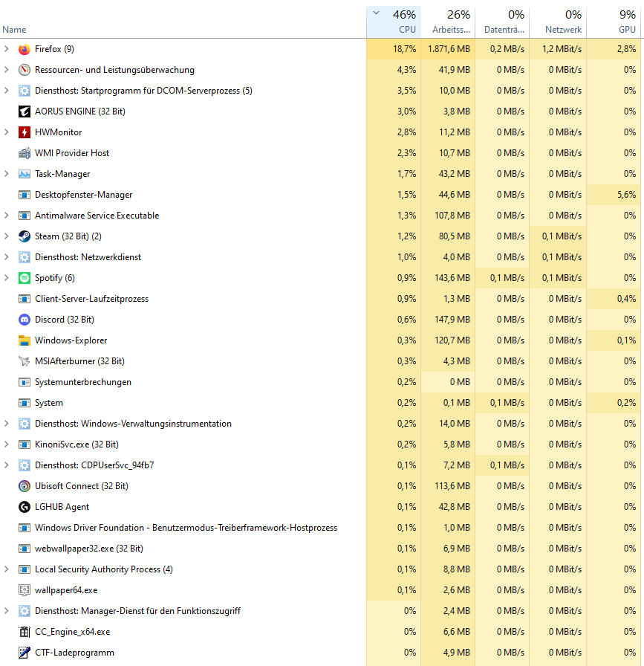Click the Diensthost: CDPUserSvc_94fb7 gear icon
This screenshot has width=644, height=666.
25,465
